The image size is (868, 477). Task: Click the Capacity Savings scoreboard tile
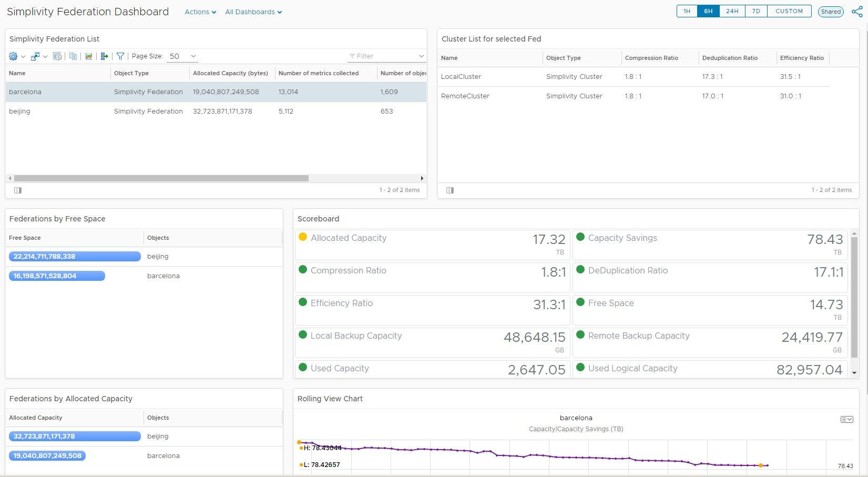710,245
